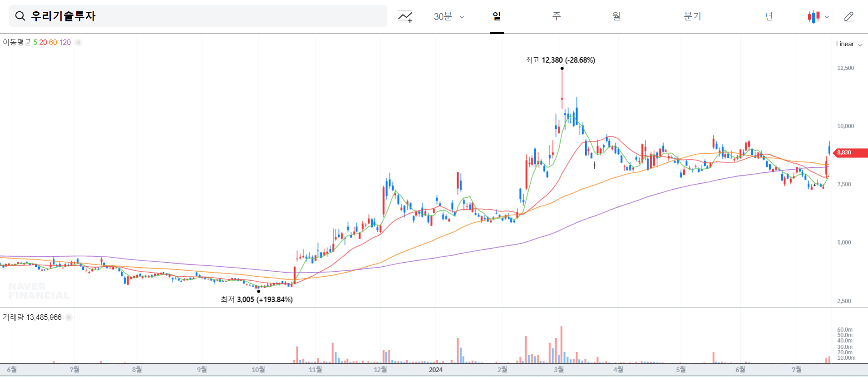Select the 일 daily tab

497,16
